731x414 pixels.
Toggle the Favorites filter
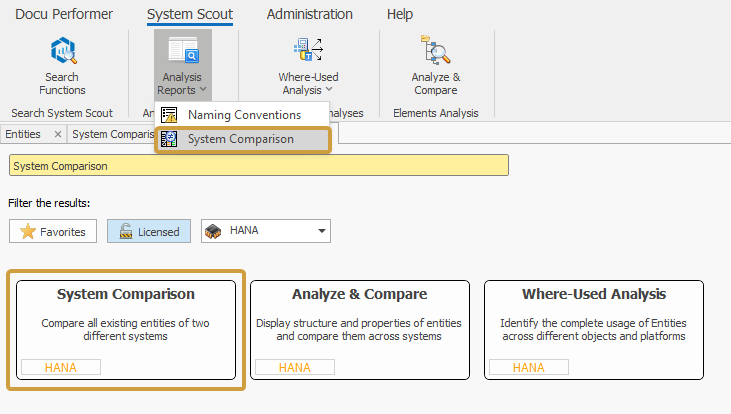54,231
